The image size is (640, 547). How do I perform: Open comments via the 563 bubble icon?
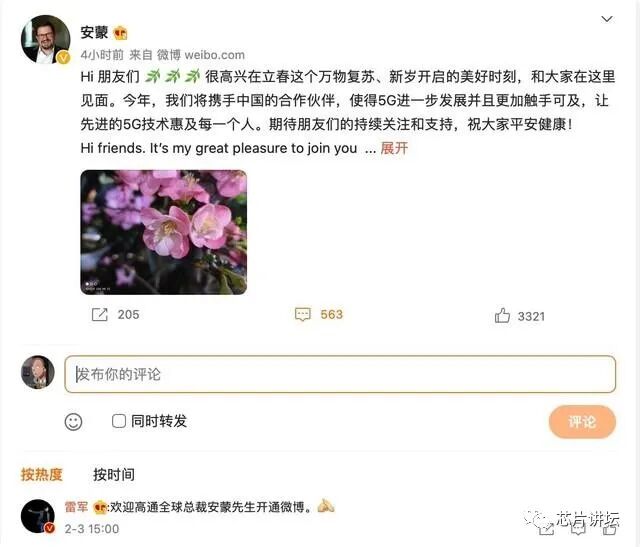click(x=303, y=314)
